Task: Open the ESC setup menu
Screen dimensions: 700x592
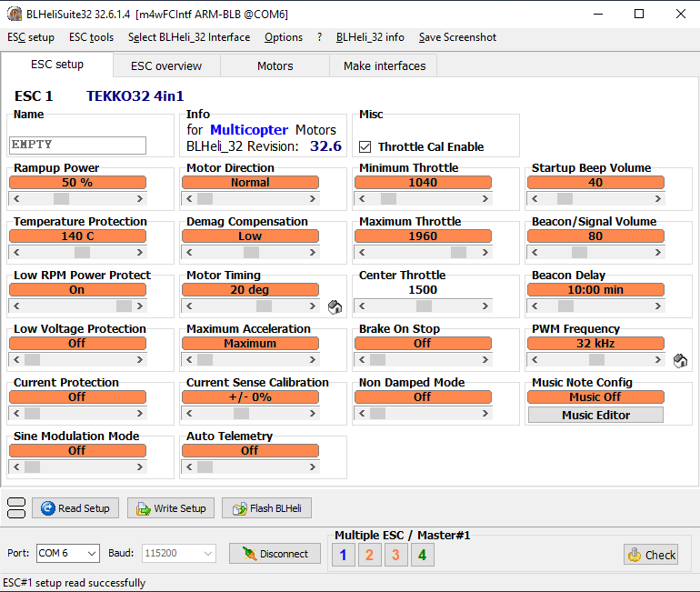Action: 31,37
